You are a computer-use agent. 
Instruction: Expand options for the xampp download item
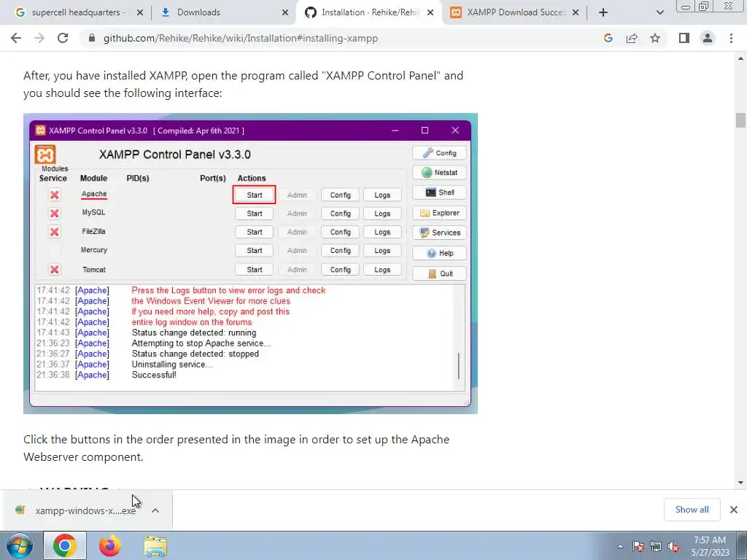(155, 510)
